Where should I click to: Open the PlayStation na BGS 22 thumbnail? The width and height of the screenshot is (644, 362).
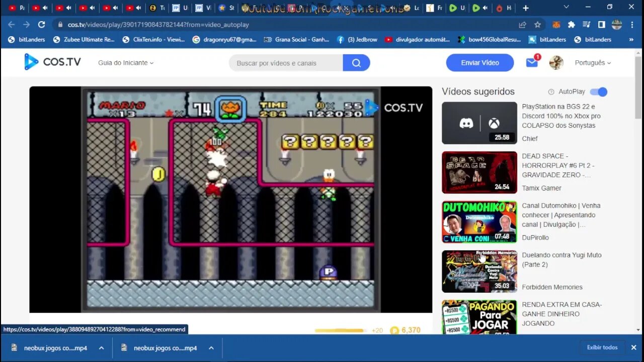(479, 123)
